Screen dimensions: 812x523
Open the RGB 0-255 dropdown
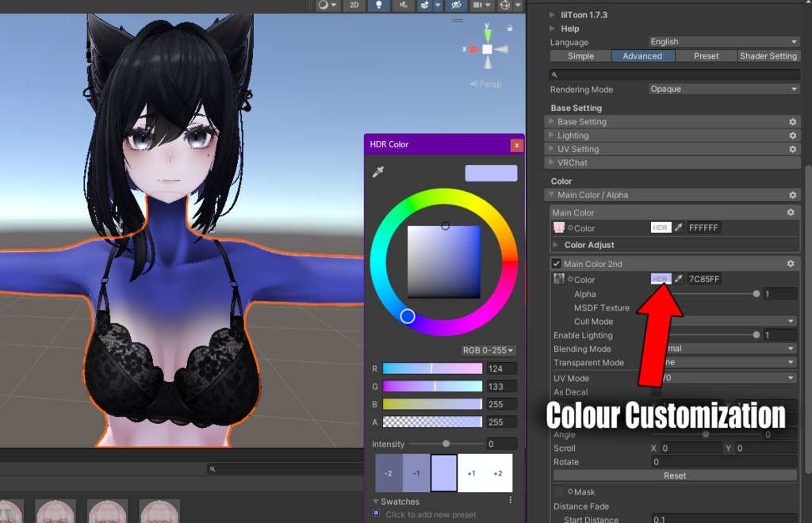pos(490,350)
